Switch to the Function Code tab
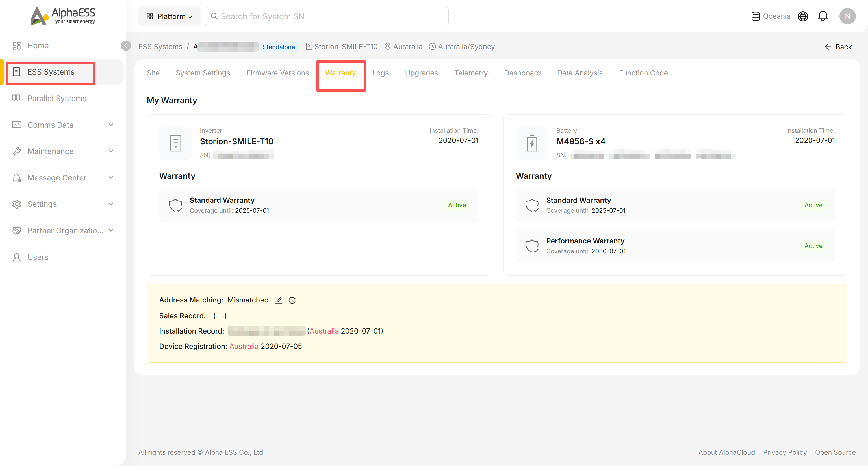Screen dimensions: 868x466 [x=643, y=73]
